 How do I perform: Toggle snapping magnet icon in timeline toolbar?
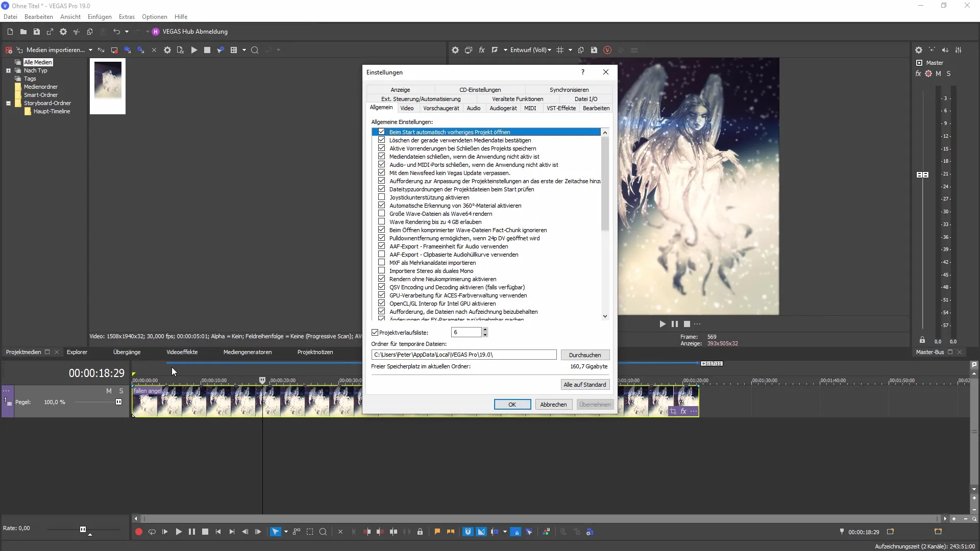coord(468,532)
